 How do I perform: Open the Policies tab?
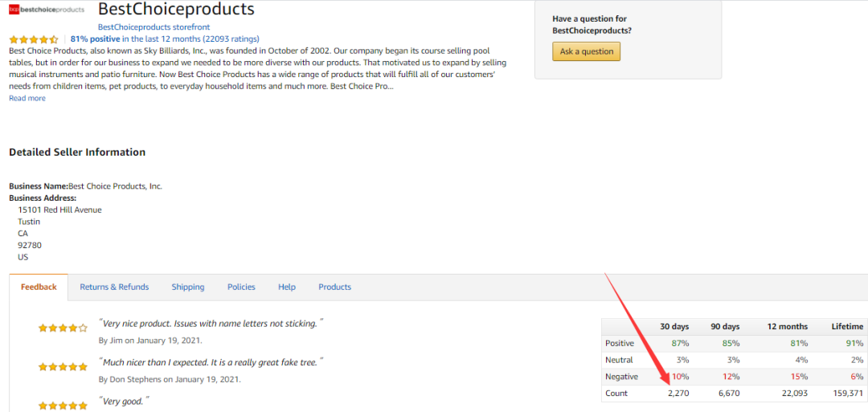tap(241, 287)
